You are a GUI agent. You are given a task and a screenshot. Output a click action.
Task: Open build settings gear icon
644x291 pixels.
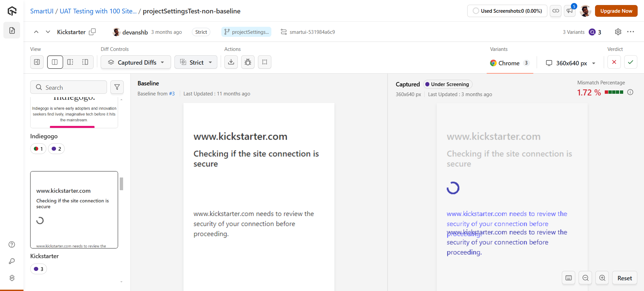pos(618,32)
